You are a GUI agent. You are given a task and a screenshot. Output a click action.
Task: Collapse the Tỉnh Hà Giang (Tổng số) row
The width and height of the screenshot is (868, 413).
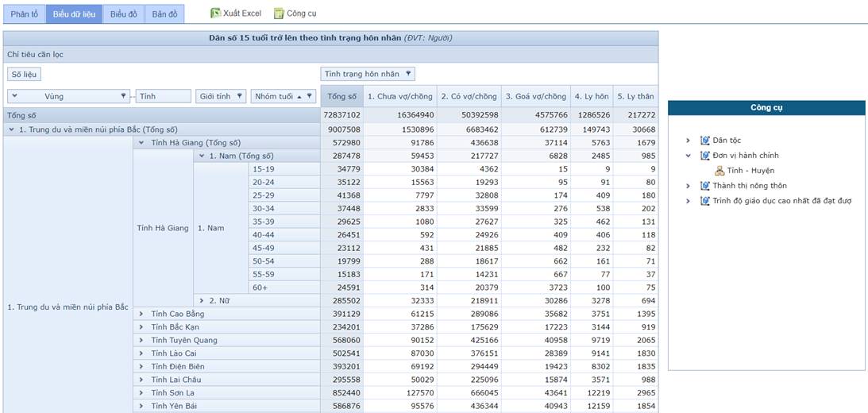tap(141, 143)
